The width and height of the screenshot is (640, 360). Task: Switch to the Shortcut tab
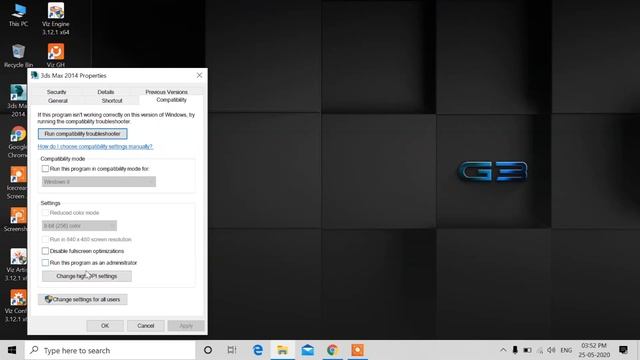(x=112, y=100)
